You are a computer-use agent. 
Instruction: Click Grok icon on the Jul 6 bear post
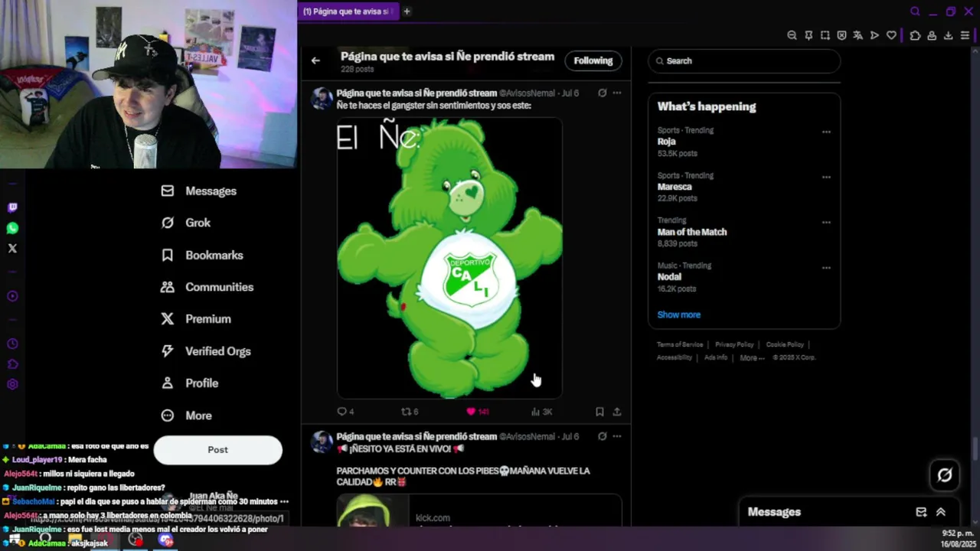pyautogui.click(x=603, y=93)
